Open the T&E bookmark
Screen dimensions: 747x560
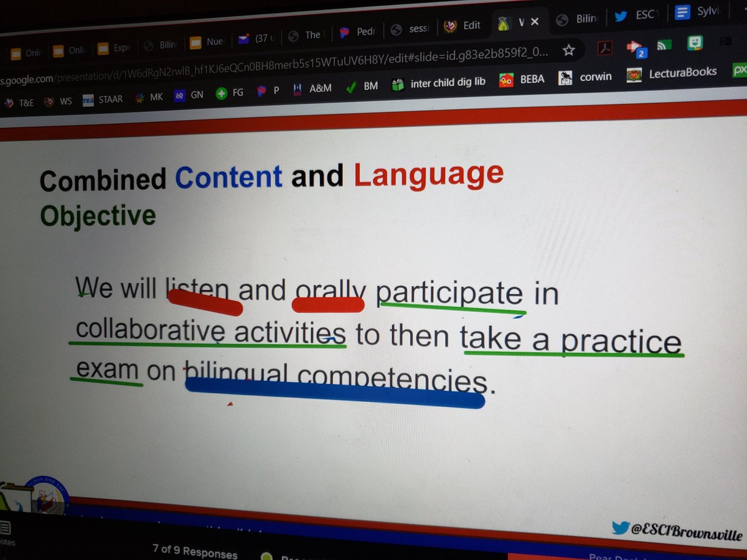click(x=19, y=103)
